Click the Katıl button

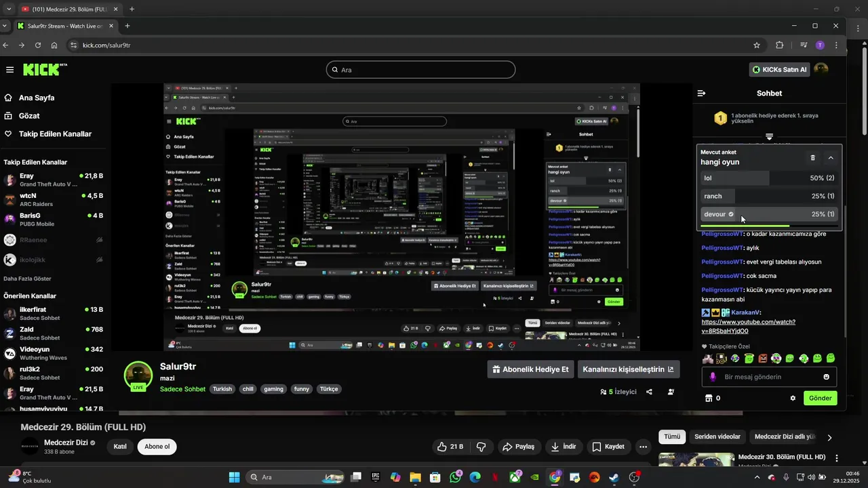coord(120,447)
